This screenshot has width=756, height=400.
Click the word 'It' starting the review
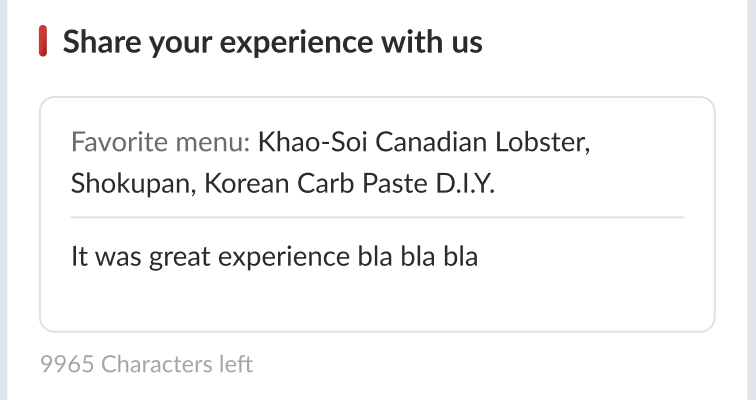point(80,257)
